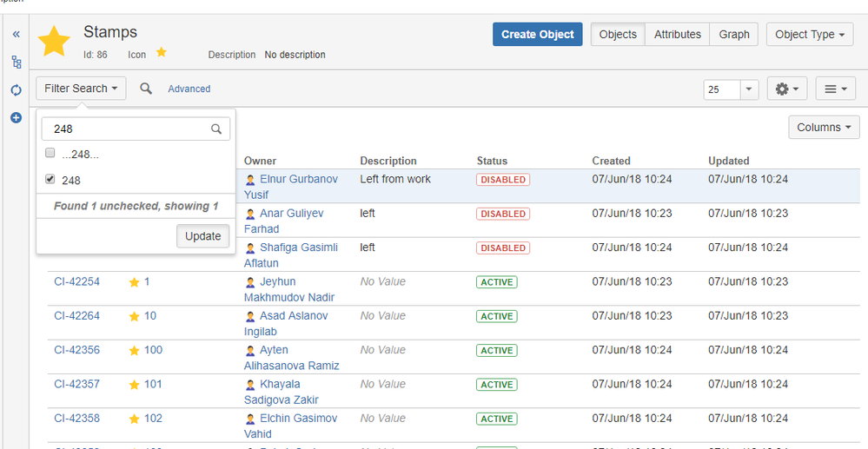
Task: Open the Filter Search dropdown
Action: click(x=81, y=89)
